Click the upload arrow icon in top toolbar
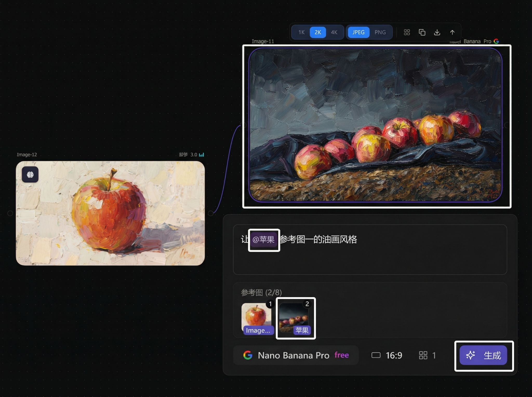Image resolution: width=532 pixels, height=397 pixels. point(452,32)
